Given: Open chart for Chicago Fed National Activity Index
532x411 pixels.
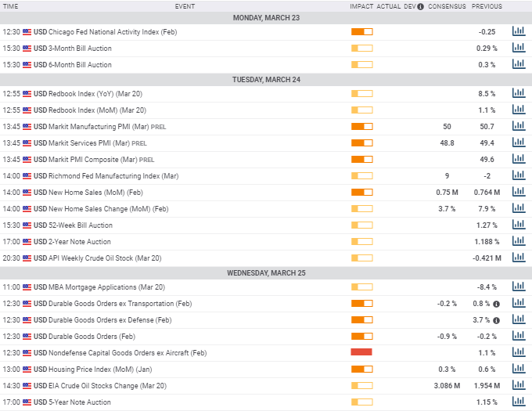Looking at the screenshot, I should click(518, 31).
